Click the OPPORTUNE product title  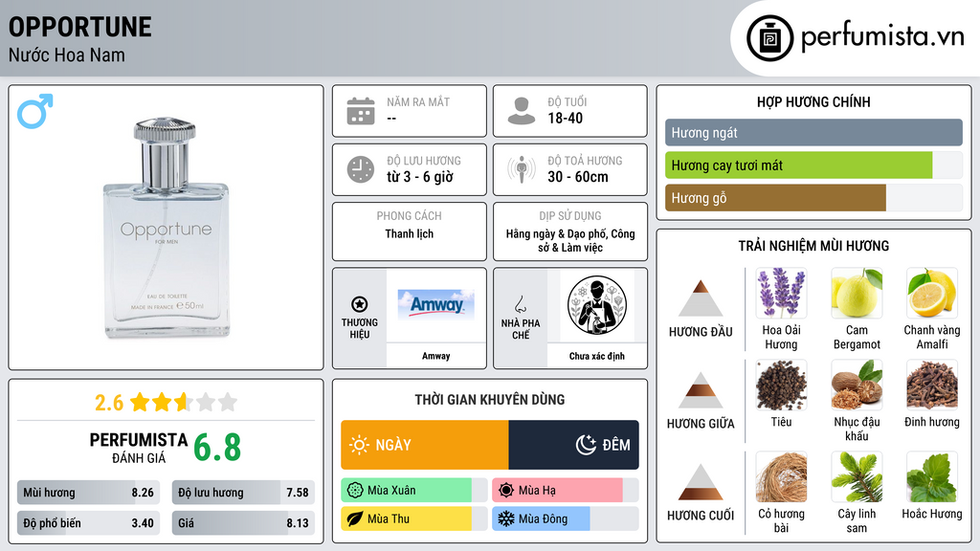(80, 27)
